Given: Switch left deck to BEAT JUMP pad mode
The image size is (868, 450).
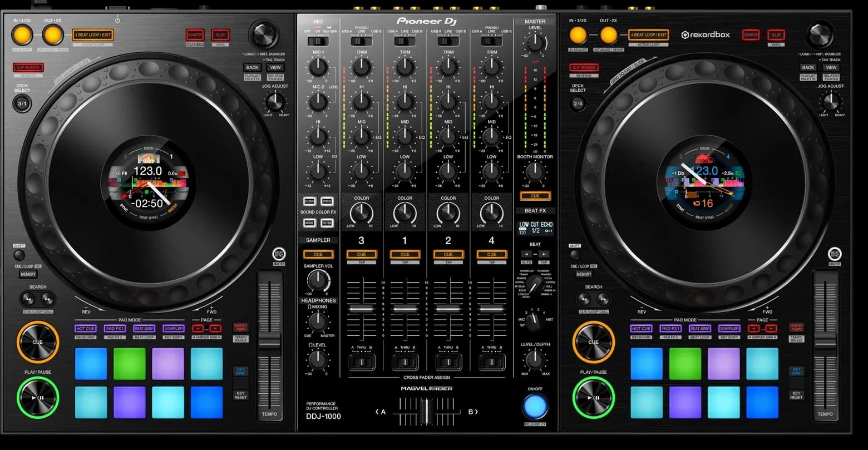Looking at the screenshot, I should tap(144, 329).
